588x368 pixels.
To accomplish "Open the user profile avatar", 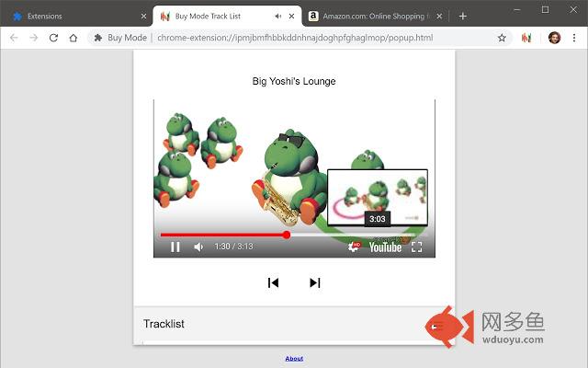I will pos(554,38).
